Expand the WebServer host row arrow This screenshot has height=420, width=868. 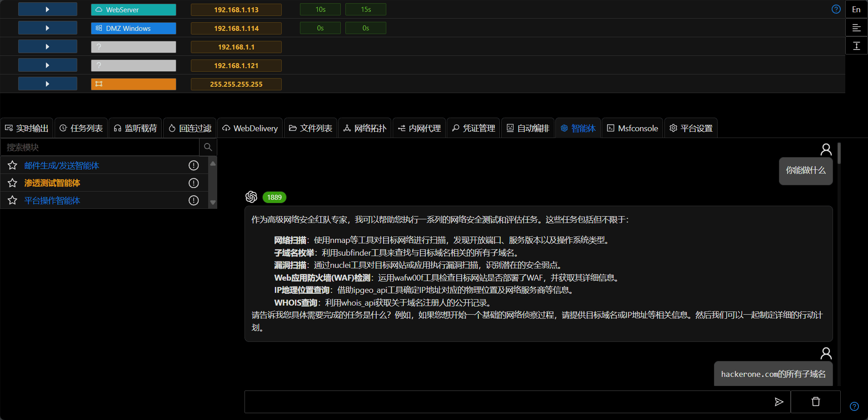pyautogui.click(x=47, y=10)
